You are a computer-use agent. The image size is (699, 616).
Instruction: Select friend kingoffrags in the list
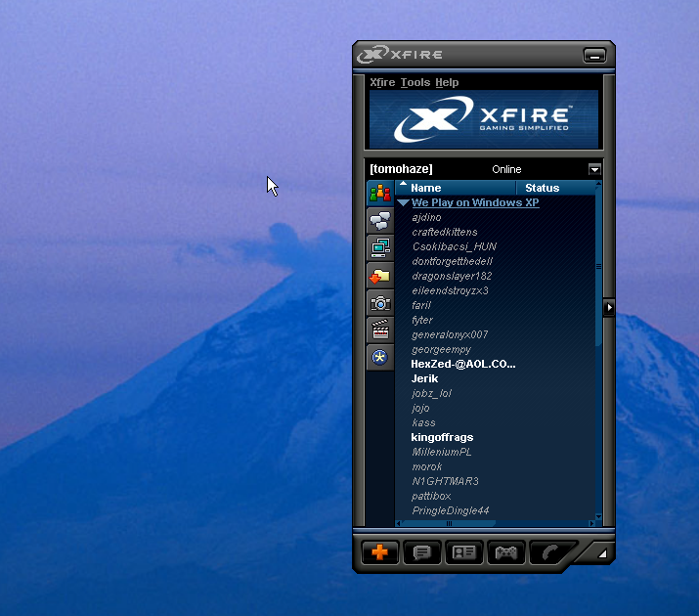[442, 437]
